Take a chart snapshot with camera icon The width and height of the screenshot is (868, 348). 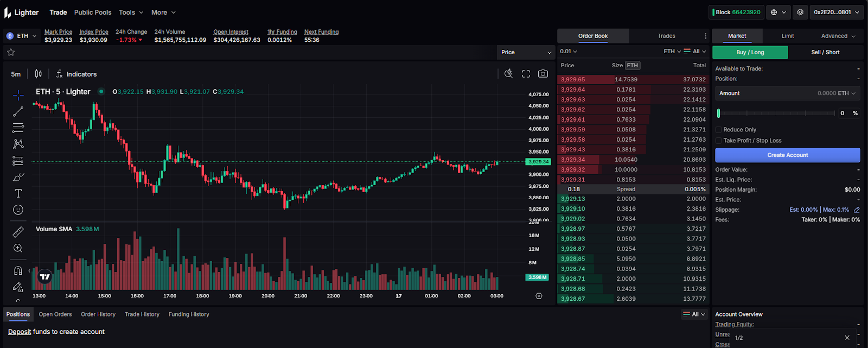[542, 74]
